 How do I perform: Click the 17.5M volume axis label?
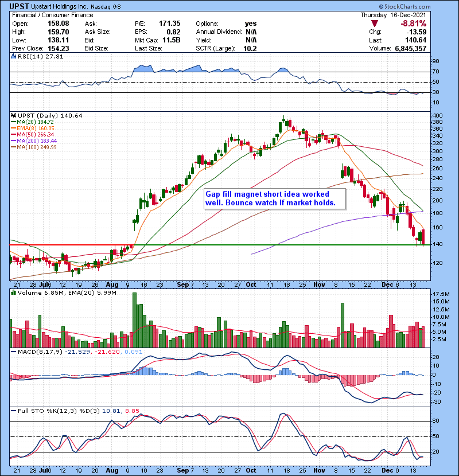441,294
